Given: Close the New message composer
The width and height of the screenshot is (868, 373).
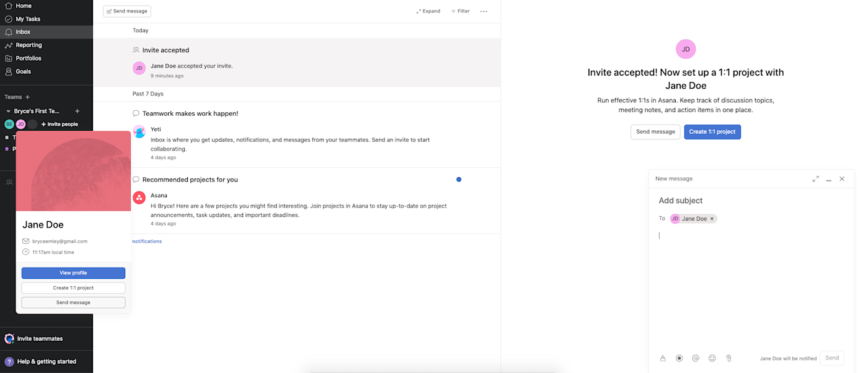Looking at the screenshot, I should [842, 179].
